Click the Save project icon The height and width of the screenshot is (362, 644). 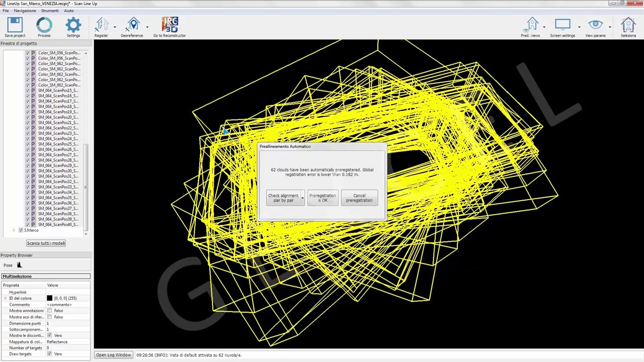[x=15, y=25]
